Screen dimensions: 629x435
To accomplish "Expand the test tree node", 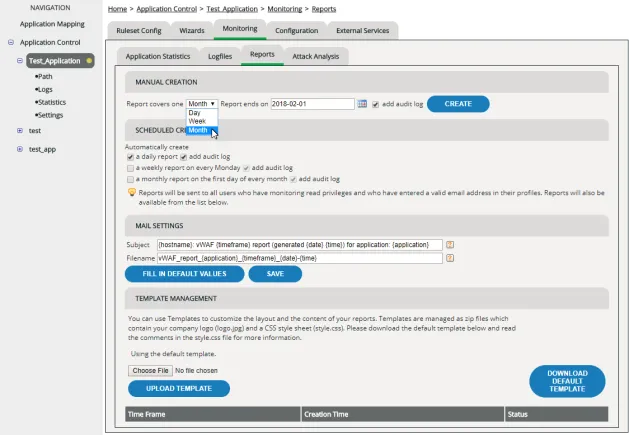I will pyautogui.click(x=20, y=130).
